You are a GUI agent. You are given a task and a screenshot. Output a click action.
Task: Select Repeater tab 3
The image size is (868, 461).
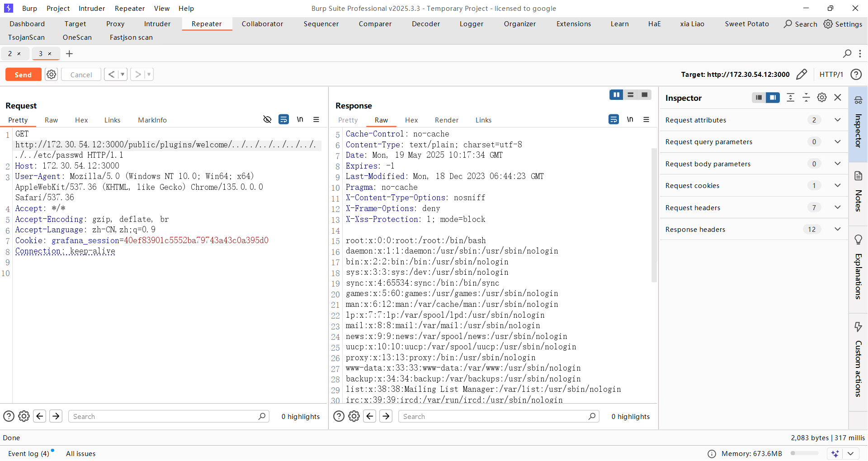click(41, 53)
